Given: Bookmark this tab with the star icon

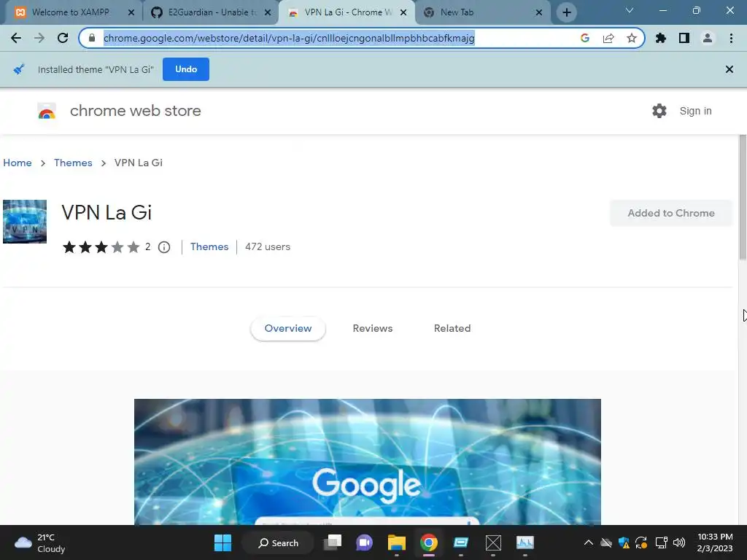Looking at the screenshot, I should pyautogui.click(x=632, y=38).
